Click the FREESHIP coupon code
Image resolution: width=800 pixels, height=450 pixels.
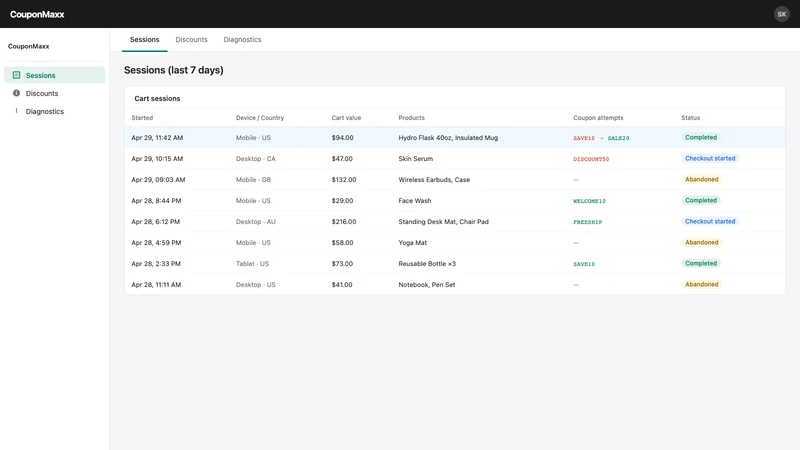587,222
